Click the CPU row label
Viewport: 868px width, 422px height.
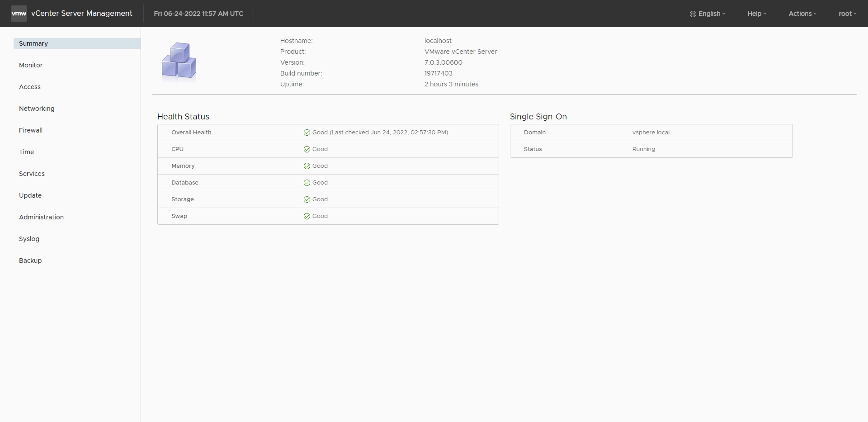[x=177, y=149]
